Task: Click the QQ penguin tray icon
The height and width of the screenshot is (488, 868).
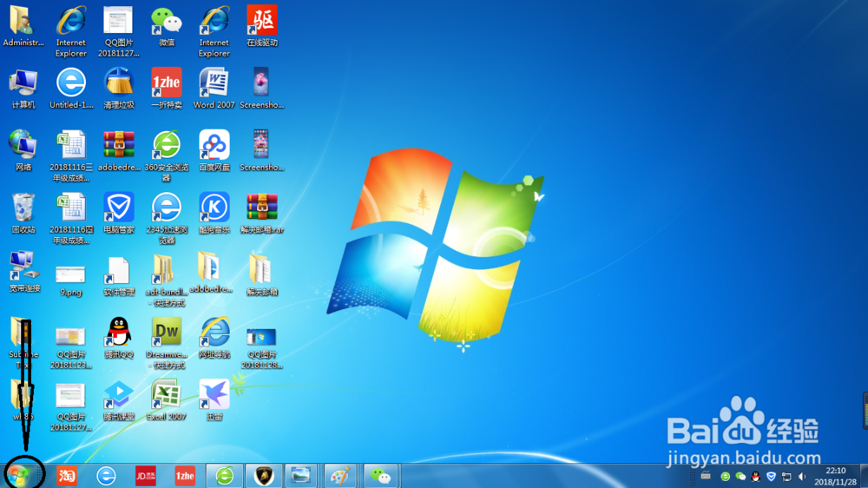Action: [x=756, y=477]
